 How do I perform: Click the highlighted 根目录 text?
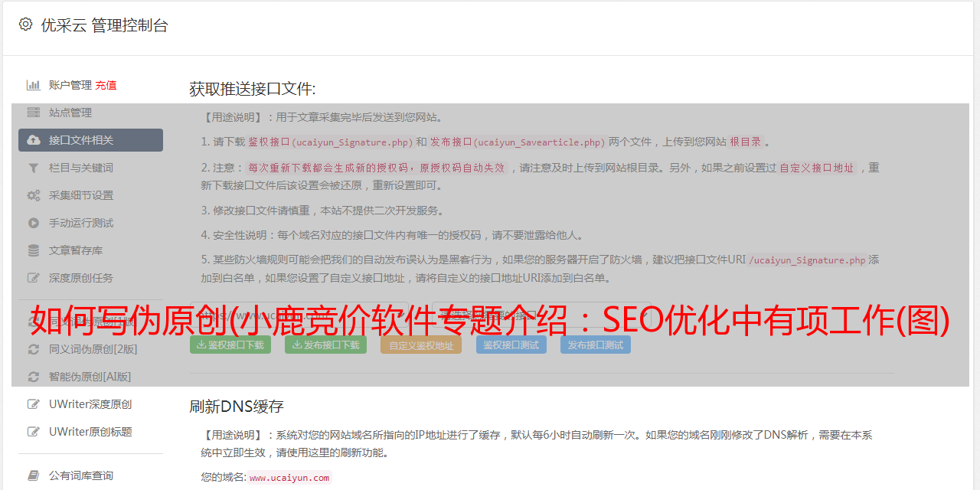746,142
